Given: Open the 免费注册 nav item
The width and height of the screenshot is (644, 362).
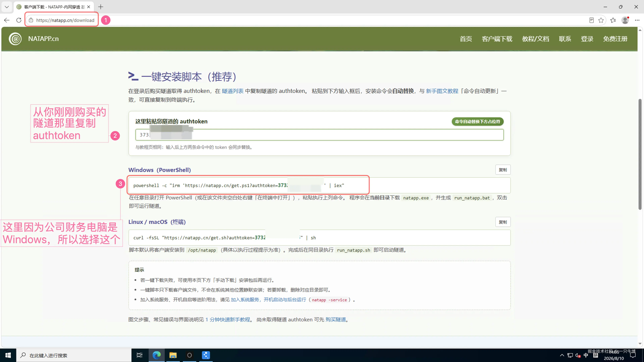Looking at the screenshot, I should [x=615, y=39].
